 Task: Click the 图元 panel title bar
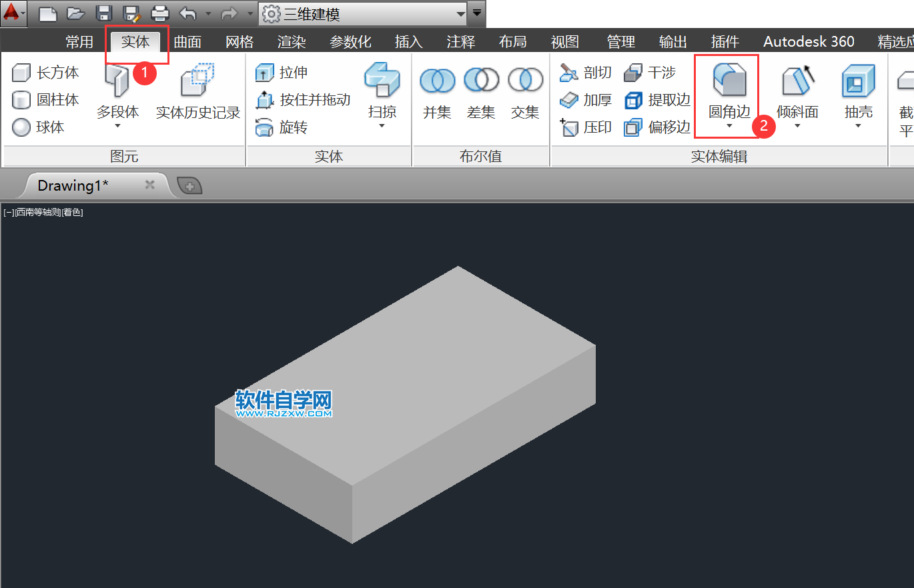click(124, 157)
